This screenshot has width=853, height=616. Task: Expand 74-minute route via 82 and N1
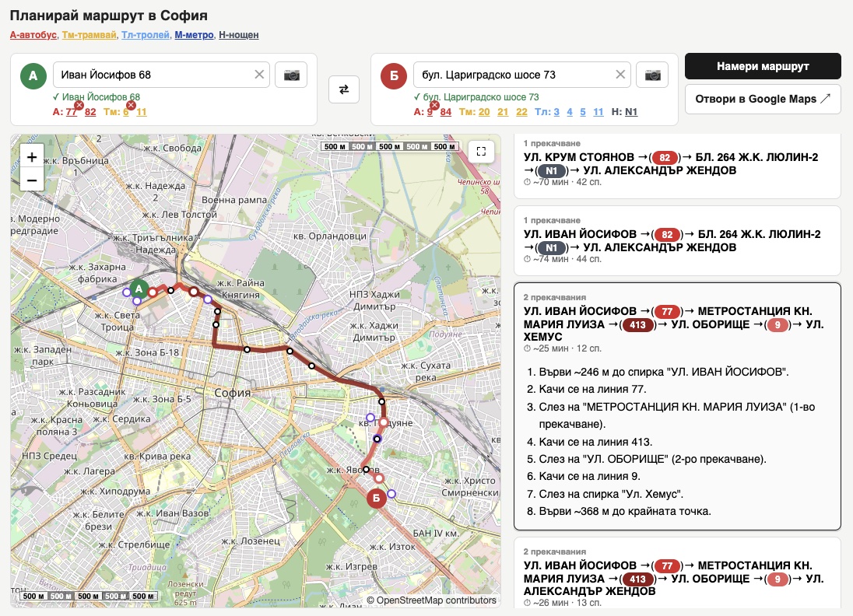click(x=677, y=241)
